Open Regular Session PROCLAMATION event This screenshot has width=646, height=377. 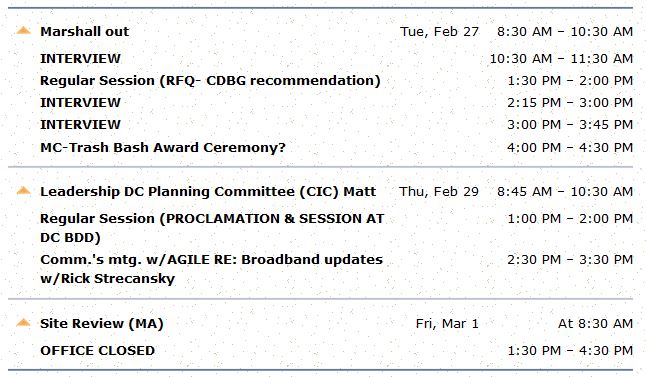point(212,228)
